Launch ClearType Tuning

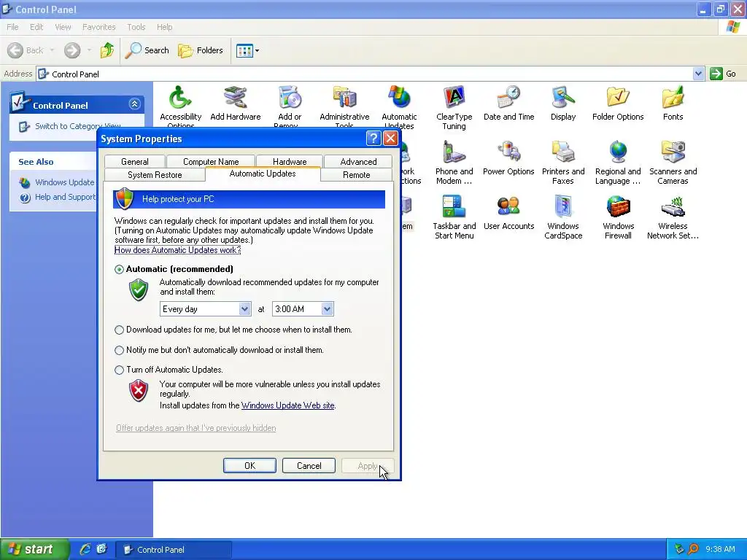tap(454, 108)
